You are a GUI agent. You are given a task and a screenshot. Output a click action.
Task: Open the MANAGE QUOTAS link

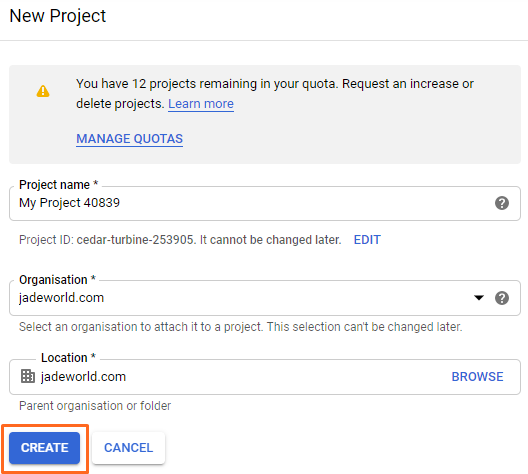coord(129,139)
